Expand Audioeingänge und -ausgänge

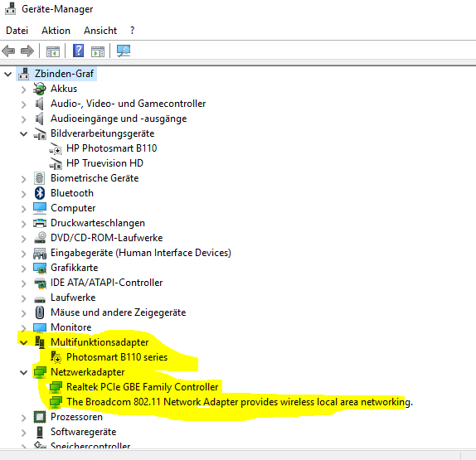[24, 119]
